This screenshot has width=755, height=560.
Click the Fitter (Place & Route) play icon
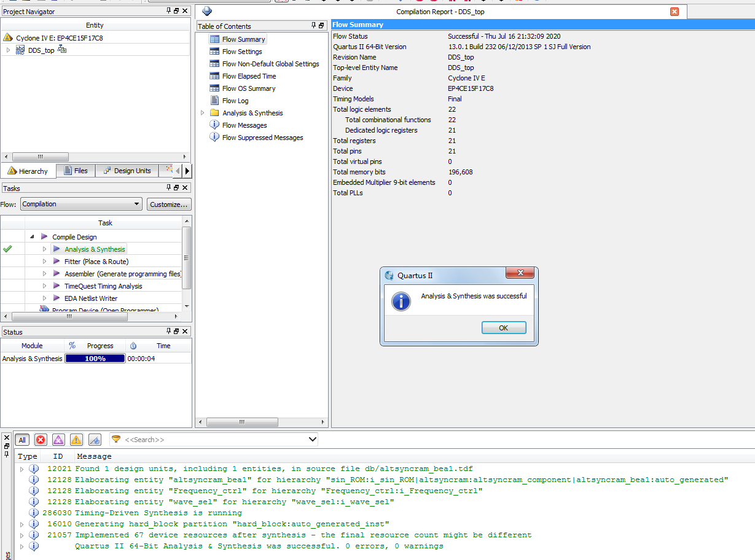57,262
